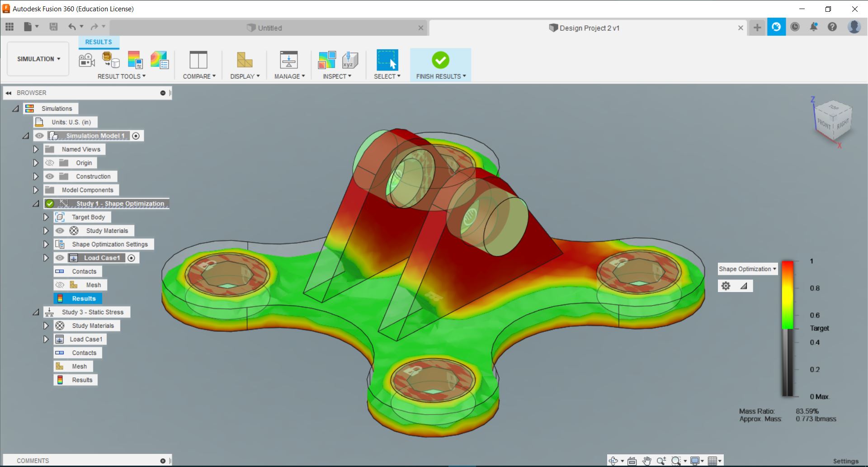The height and width of the screenshot is (467, 868).
Task: Activate Load Case1 radio button
Action: pos(132,258)
